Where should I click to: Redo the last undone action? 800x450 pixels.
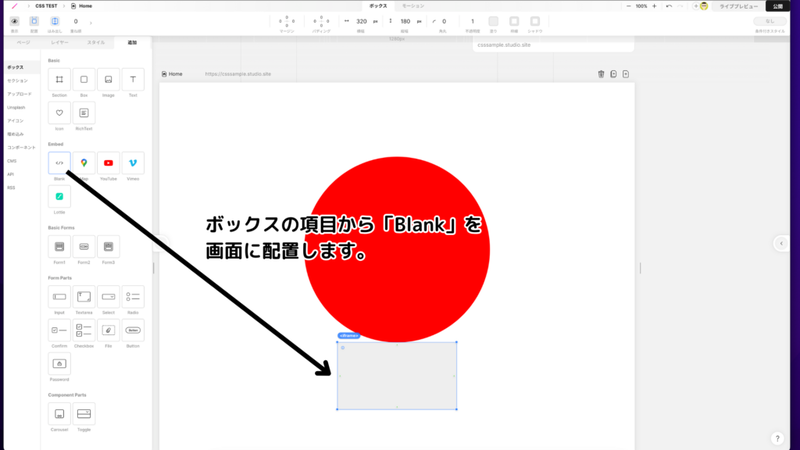pos(680,6)
